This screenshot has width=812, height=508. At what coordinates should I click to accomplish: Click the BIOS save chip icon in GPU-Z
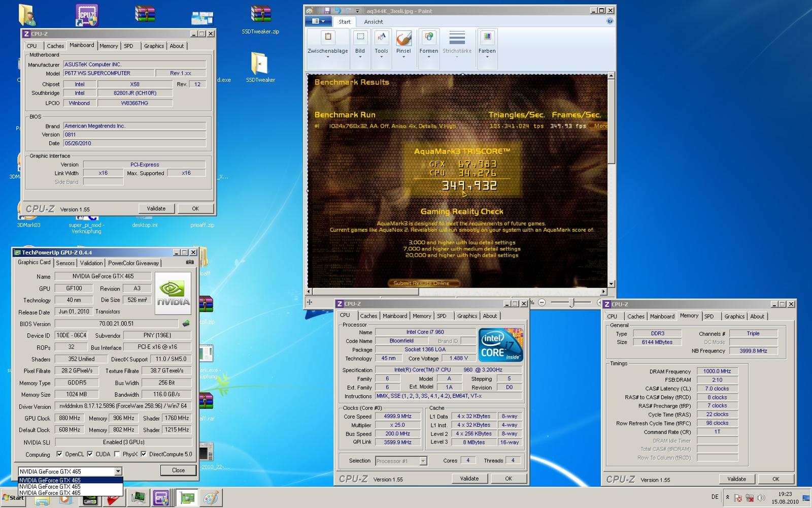coord(186,324)
